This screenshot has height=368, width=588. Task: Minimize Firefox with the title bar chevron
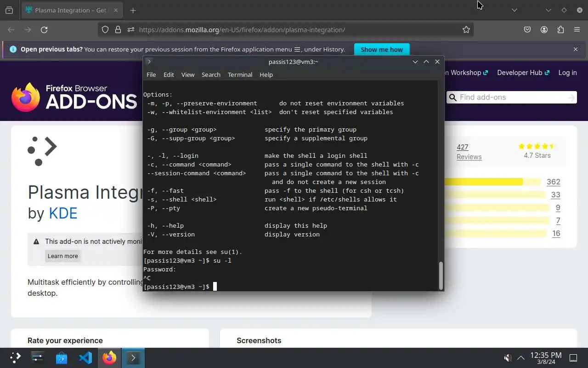coord(548,10)
